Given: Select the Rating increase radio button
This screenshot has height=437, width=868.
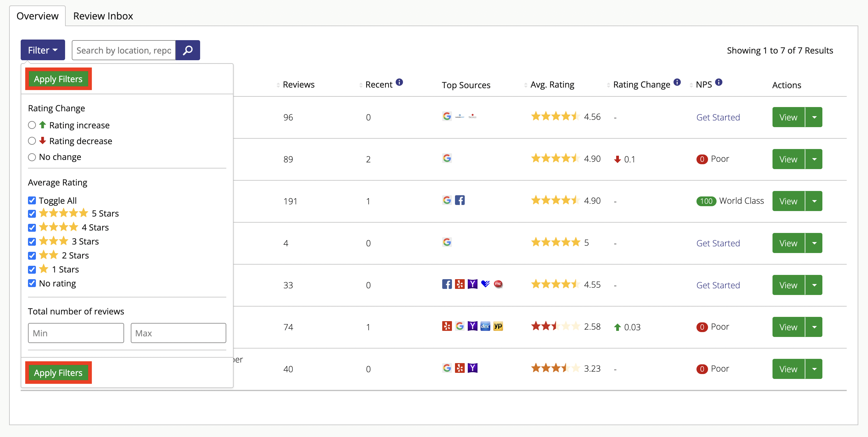Looking at the screenshot, I should tap(32, 125).
